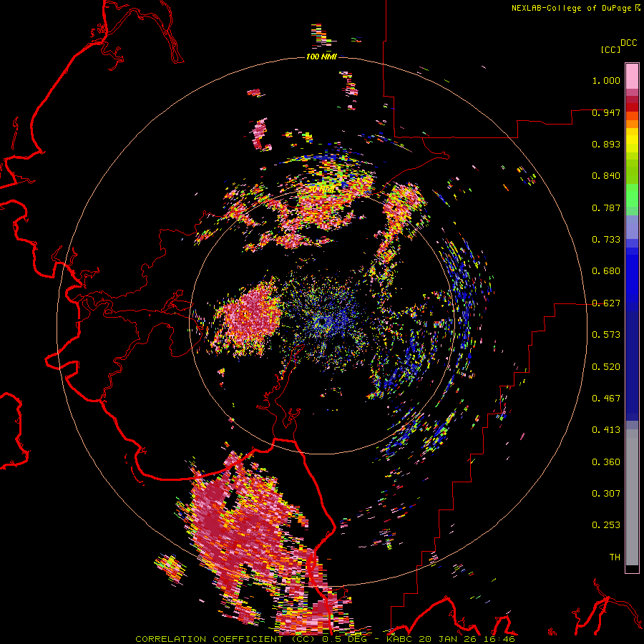Screen dimensions: 644x644
Task: Click the 50 NMI range ring label
Action: click(x=321, y=190)
